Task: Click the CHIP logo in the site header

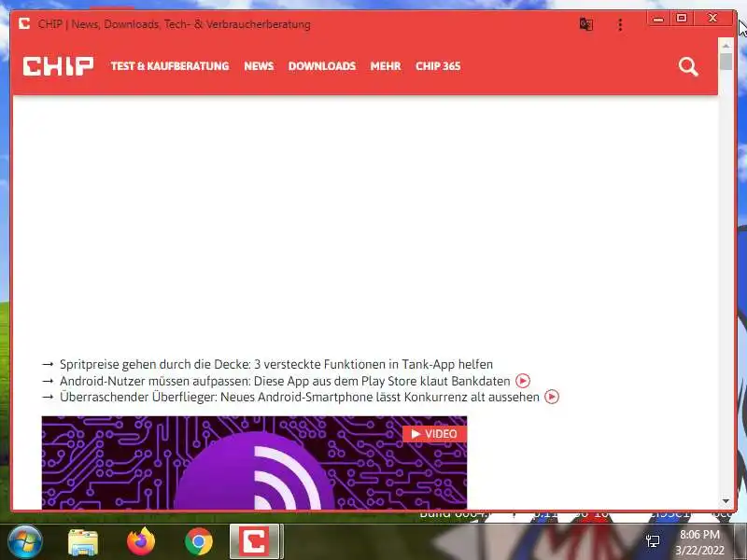Action: (x=58, y=66)
